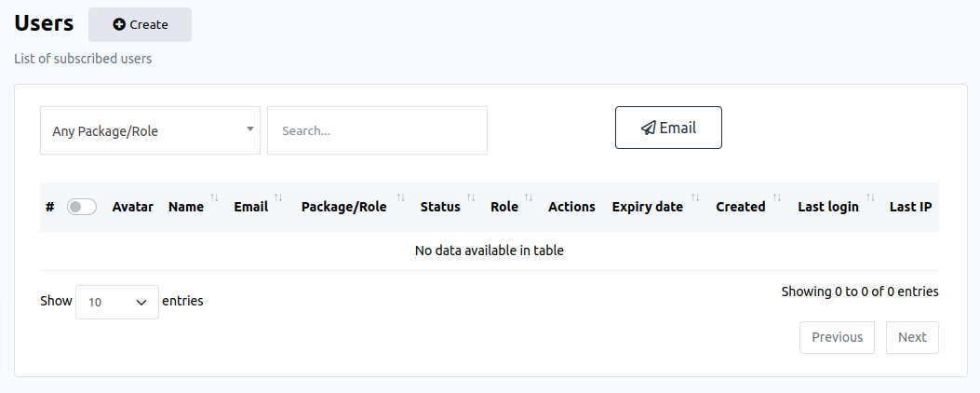This screenshot has width=980, height=393.
Task: Select the Last IP column header
Action: pos(910,207)
